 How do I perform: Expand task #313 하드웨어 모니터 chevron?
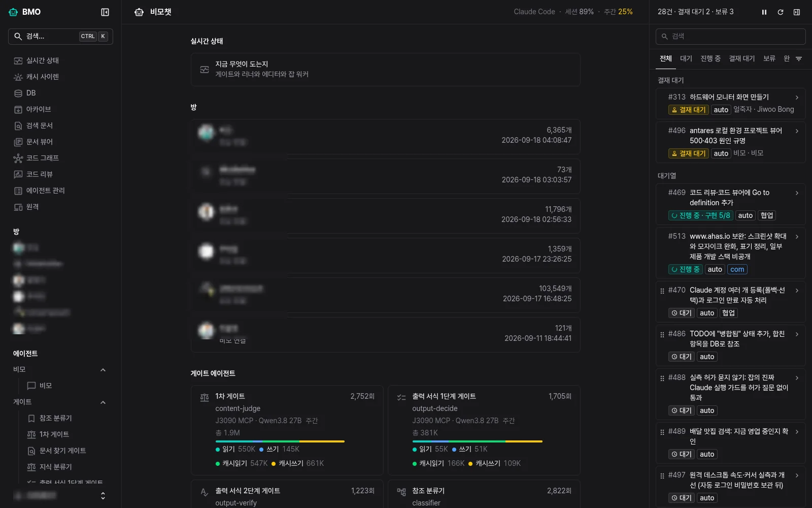[797, 98]
